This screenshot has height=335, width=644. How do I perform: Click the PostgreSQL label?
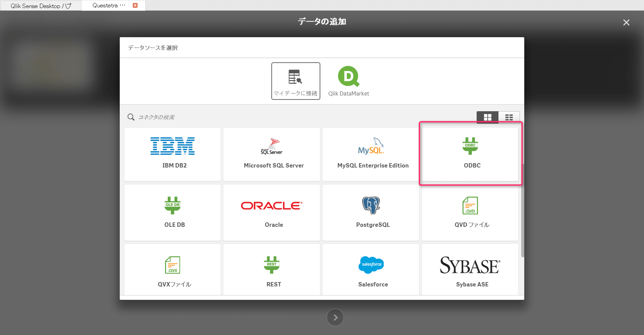coord(373,225)
